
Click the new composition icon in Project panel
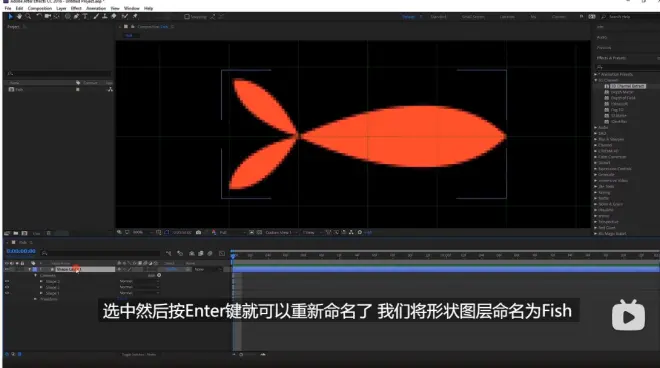pos(24,233)
